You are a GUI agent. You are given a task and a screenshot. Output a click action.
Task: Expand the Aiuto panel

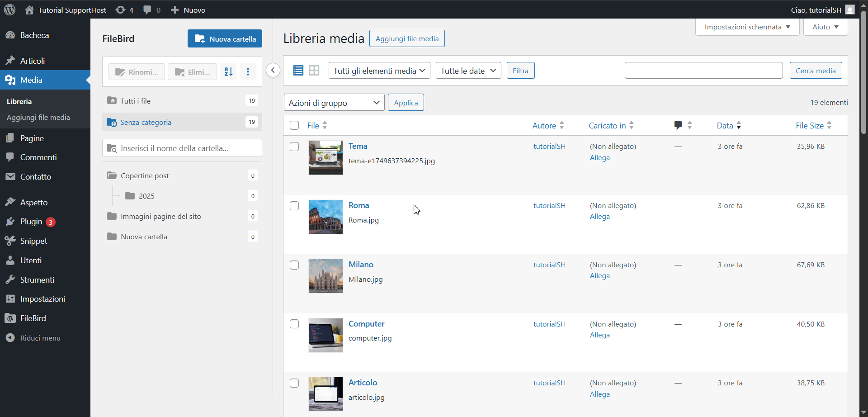pyautogui.click(x=826, y=27)
